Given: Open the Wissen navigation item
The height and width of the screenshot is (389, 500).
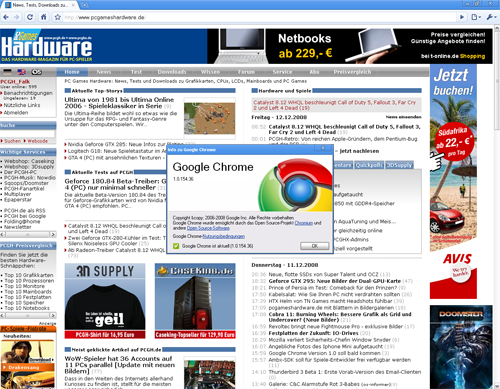Looking at the screenshot, I should click(210, 72).
